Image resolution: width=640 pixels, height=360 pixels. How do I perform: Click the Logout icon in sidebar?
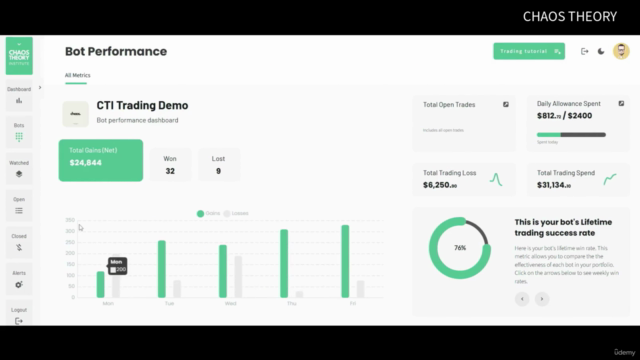(19, 321)
